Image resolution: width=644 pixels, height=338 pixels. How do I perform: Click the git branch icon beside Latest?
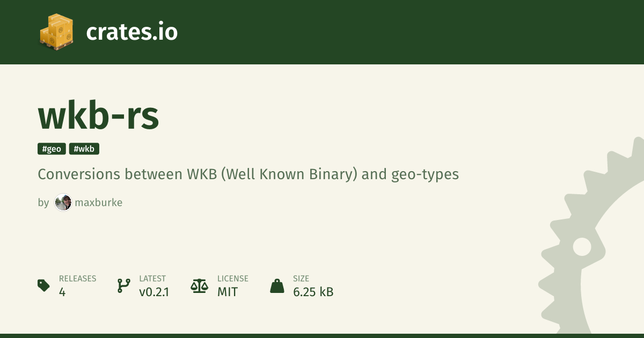[x=123, y=285]
